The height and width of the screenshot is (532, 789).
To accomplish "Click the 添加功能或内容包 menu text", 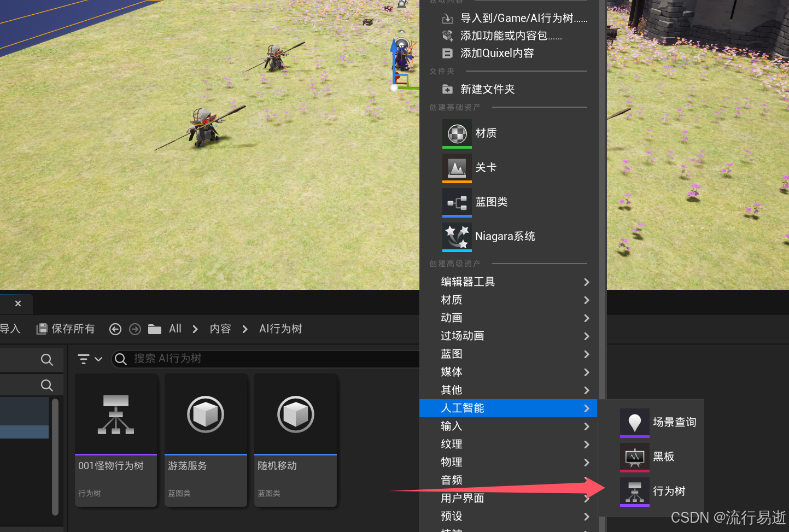I will [x=511, y=36].
